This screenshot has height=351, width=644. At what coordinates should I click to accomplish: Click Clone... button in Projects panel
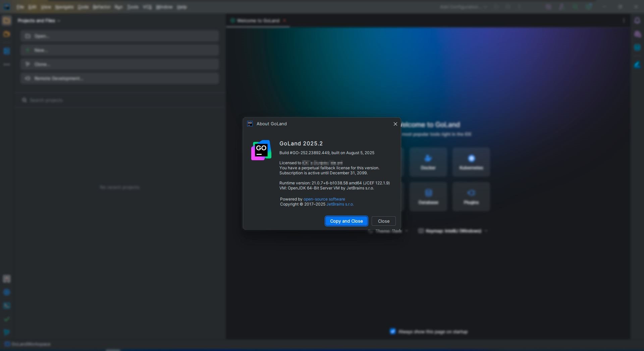(120, 64)
